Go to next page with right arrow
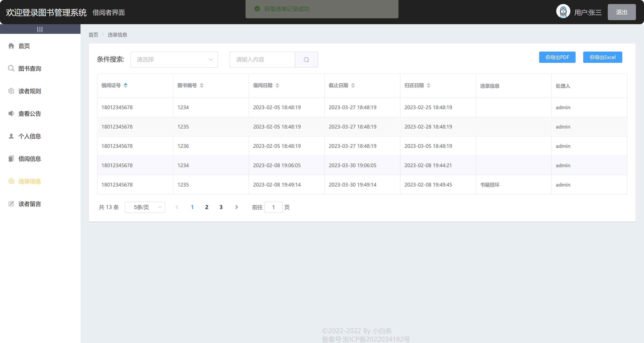This screenshot has width=644, height=343. 236,207
